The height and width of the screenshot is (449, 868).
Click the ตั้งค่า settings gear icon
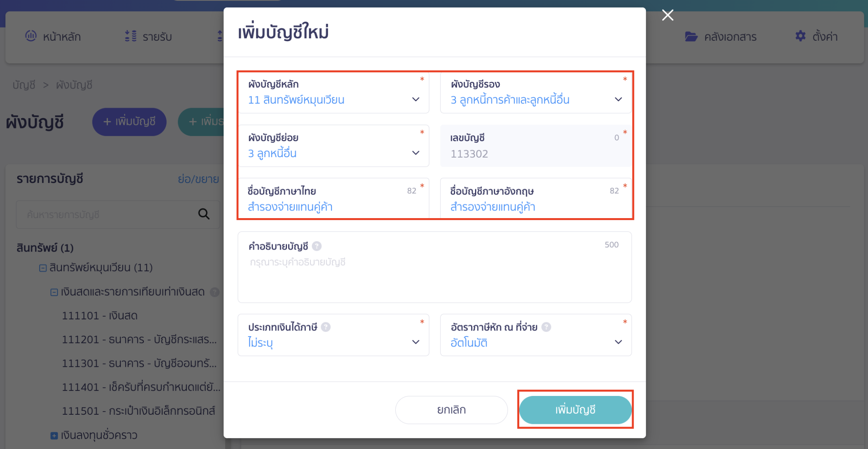(x=800, y=36)
